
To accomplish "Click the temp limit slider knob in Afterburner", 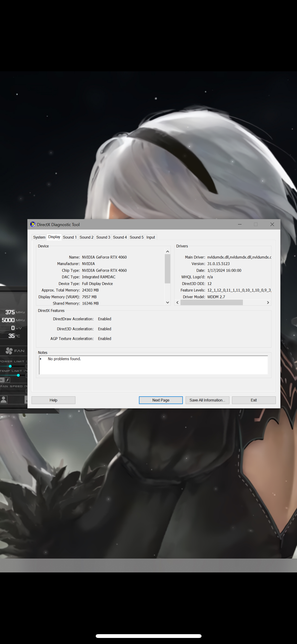I will point(18,375).
